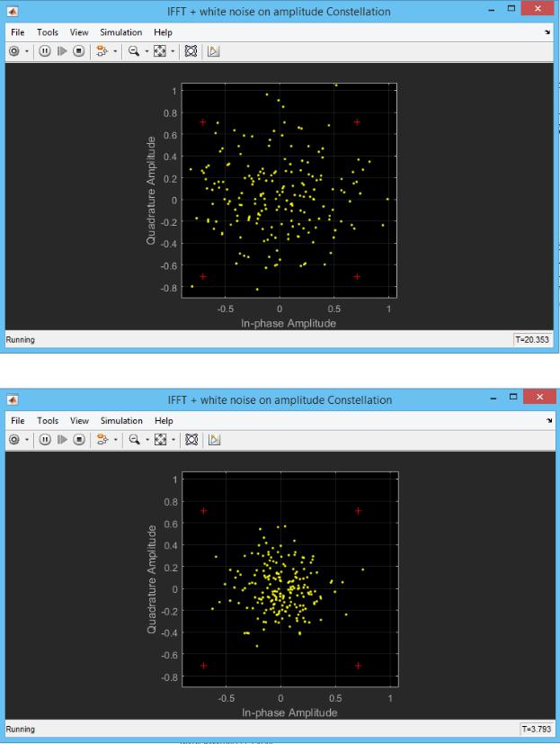Click dock arrow in T=20.353 window menu bar
Screen dimensions: 560x744
coord(547,32)
